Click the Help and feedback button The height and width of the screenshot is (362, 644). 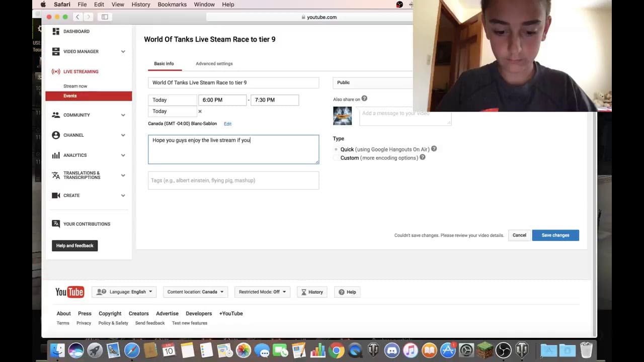[x=75, y=245]
